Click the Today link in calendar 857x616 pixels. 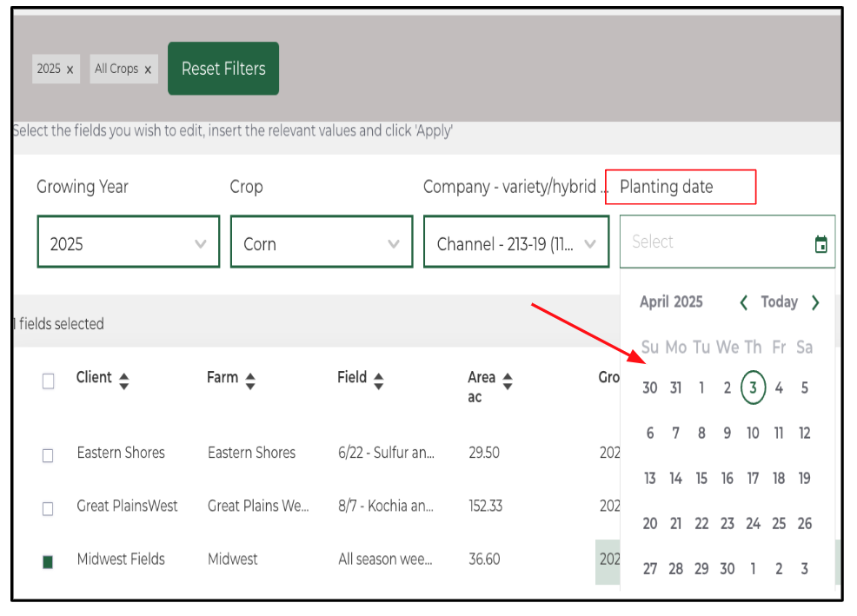coord(779,302)
